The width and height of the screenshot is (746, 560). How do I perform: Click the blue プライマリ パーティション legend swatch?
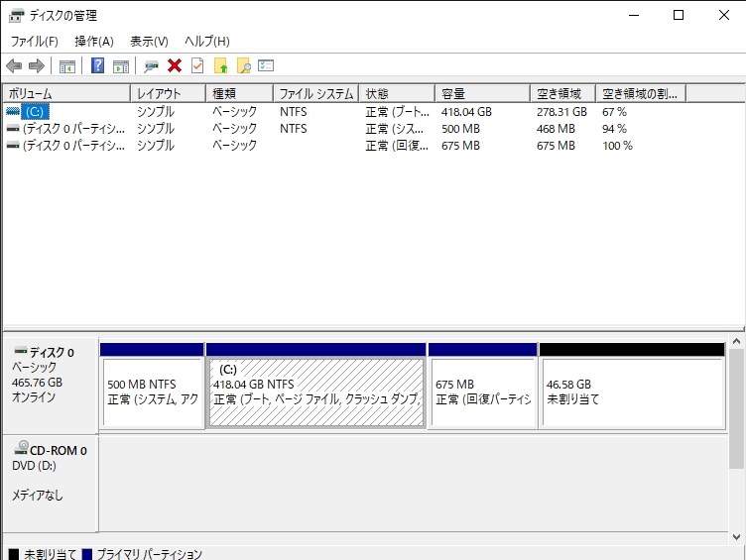click(x=87, y=555)
